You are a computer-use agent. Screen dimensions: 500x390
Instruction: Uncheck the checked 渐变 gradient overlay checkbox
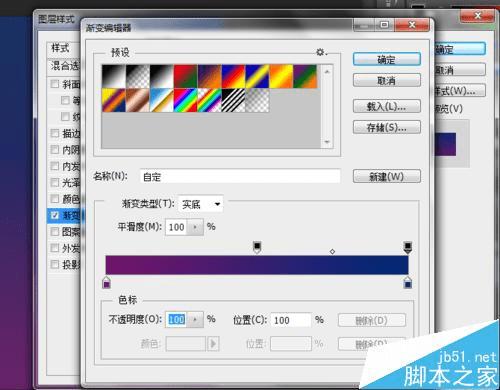(x=55, y=215)
